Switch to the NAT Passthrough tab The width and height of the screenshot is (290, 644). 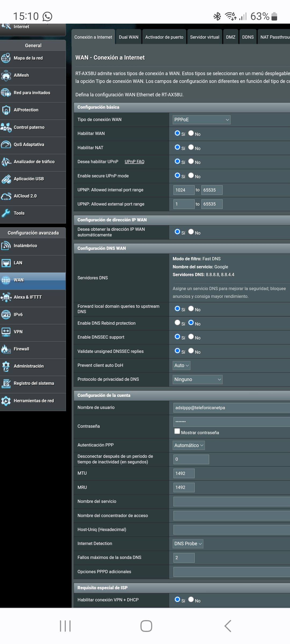click(x=274, y=37)
